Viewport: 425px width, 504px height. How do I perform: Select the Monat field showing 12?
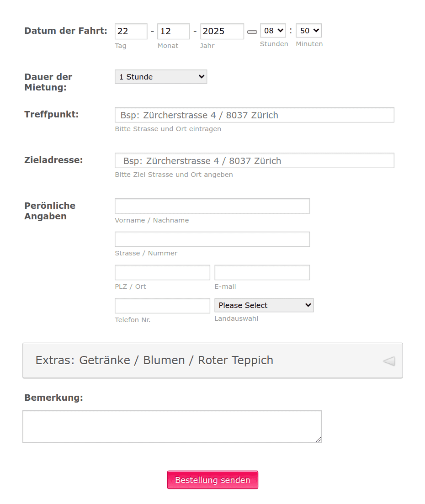(x=173, y=31)
